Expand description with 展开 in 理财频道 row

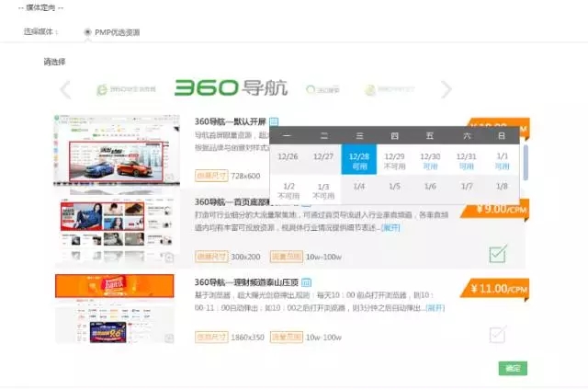point(435,308)
